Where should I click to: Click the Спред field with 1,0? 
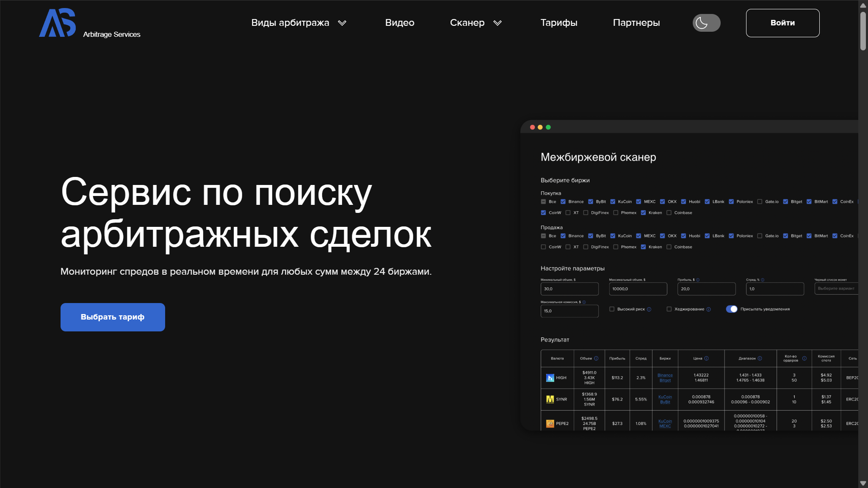coord(775,289)
